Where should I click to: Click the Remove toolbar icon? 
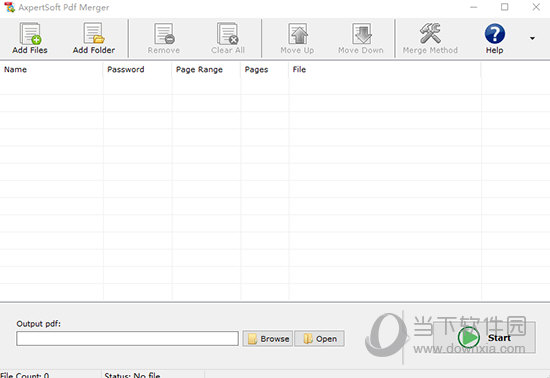click(164, 38)
